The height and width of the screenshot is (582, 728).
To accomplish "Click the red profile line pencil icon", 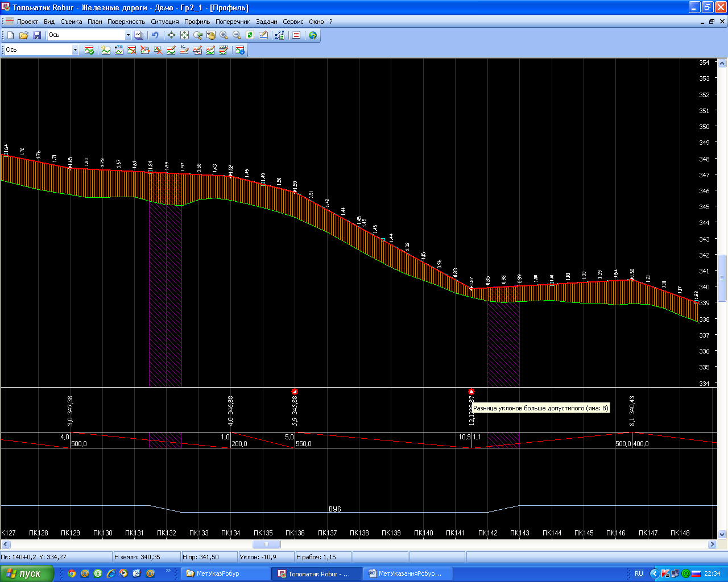I will pyautogui.click(x=197, y=50).
